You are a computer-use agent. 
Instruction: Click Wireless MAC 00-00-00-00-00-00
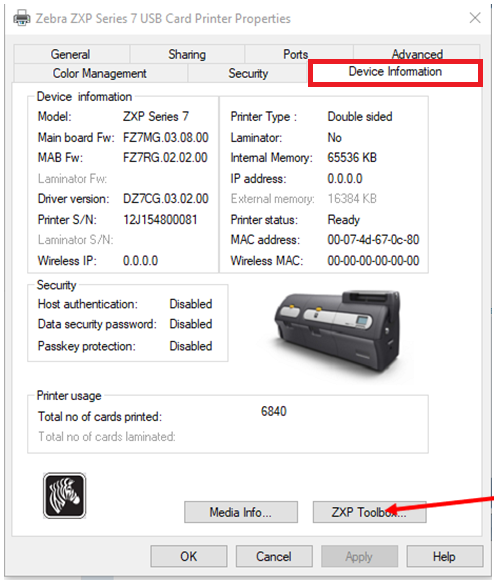tap(373, 261)
